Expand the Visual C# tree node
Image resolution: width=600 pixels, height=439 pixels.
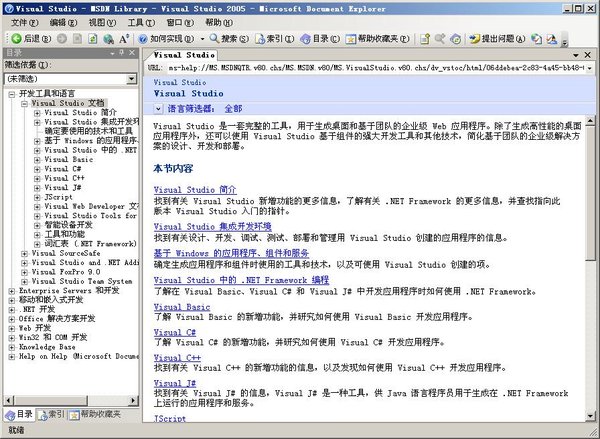pyautogui.click(x=37, y=169)
